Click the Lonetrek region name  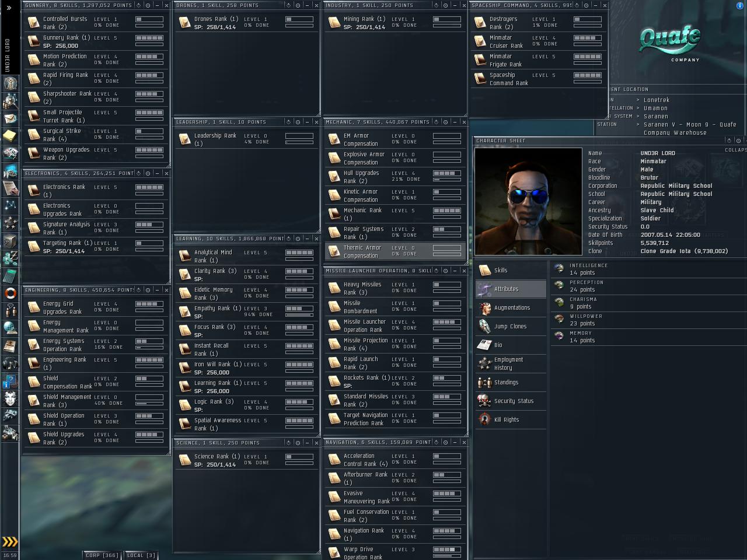(x=657, y=100)
